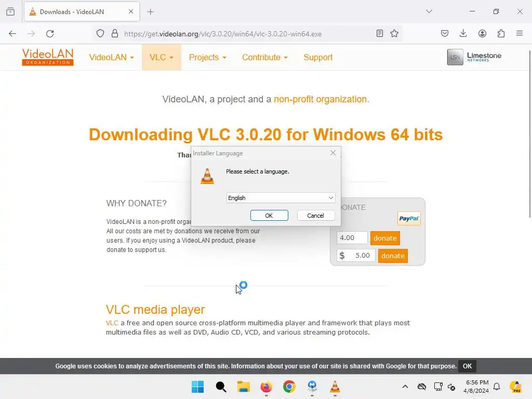Open the Firefox account icon

[482, 33]
